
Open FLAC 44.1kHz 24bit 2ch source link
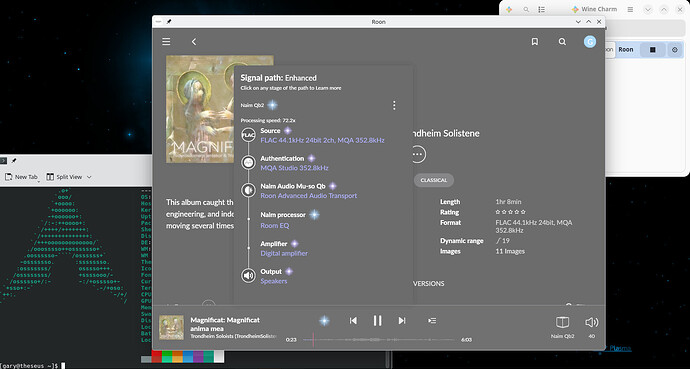pos(322,140)
